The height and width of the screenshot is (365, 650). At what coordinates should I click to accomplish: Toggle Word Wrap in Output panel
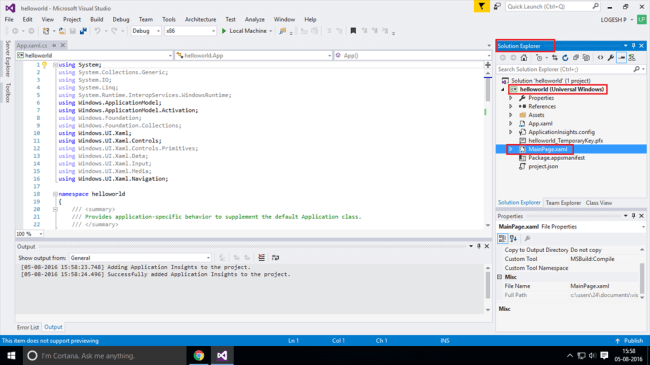pyautogui.click(x=275, y=258)
